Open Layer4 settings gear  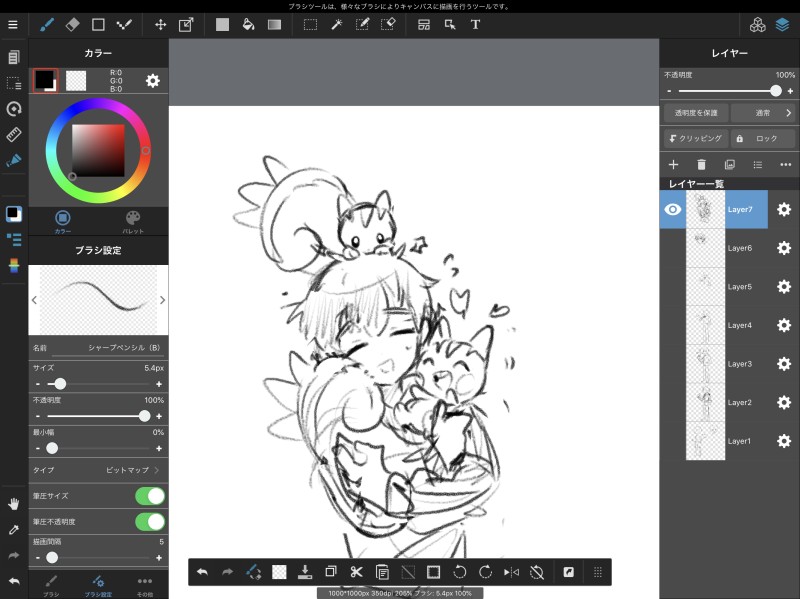tap(784, 325)
